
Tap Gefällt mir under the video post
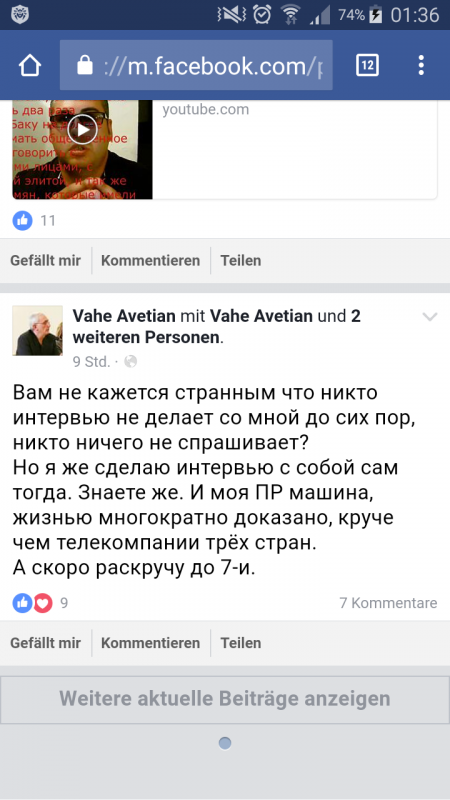(x=45, y=261)
